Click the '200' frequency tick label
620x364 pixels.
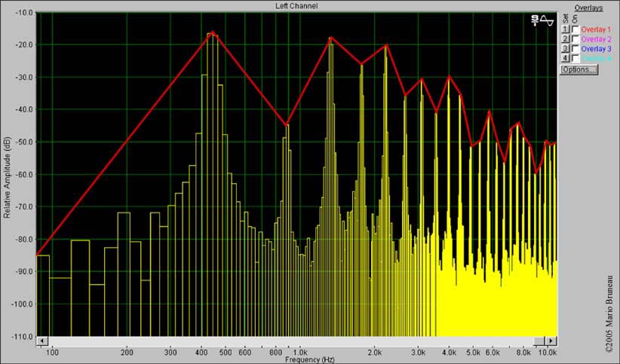click(127, 352)
